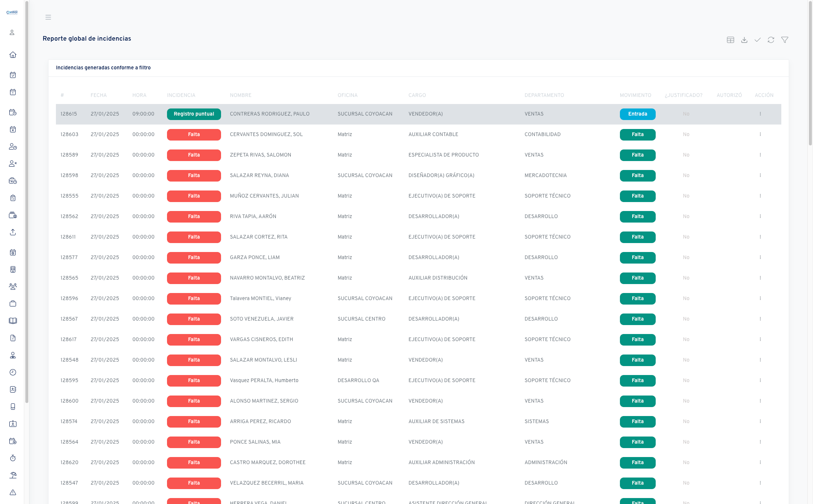Viewport: 813px width, 504px height.
Task: Open the warning triangle sidebar icon
Action: click(13, 492)
